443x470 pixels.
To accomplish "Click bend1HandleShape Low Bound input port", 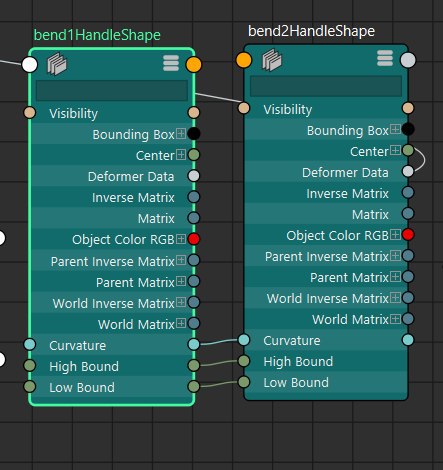I will point(30,386).
